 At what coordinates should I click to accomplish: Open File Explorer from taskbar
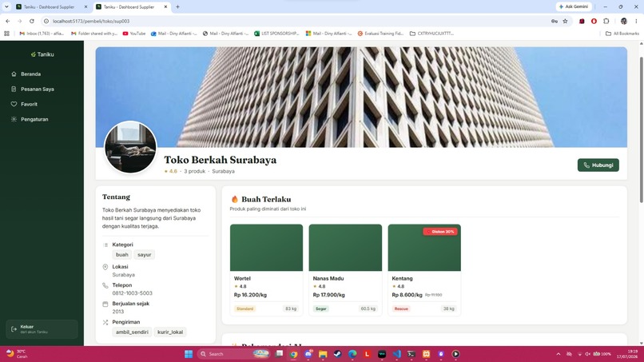pyautogui.click(x=323, y=354)
